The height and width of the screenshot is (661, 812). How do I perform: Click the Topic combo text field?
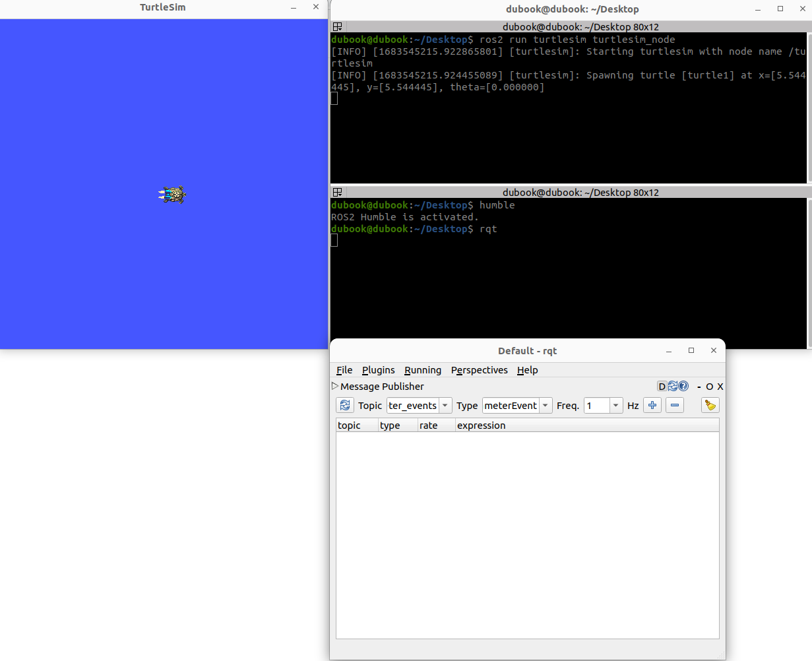[413, 406]
